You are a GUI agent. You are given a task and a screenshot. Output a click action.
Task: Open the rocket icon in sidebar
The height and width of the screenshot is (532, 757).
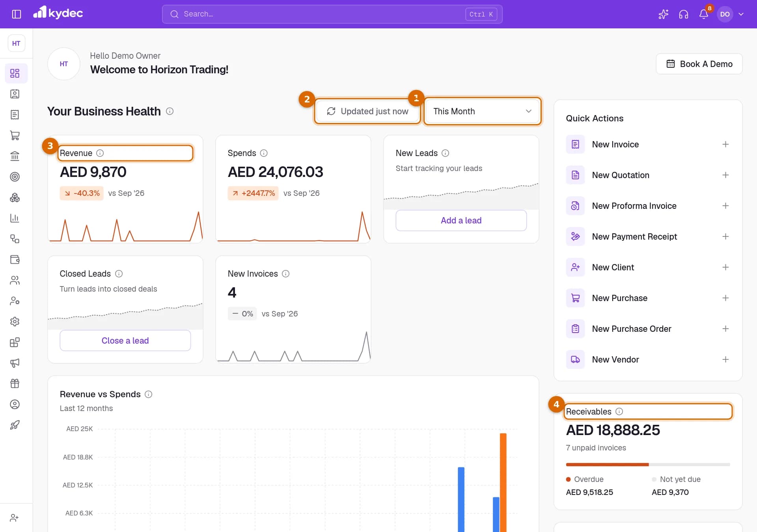[15, 425]
